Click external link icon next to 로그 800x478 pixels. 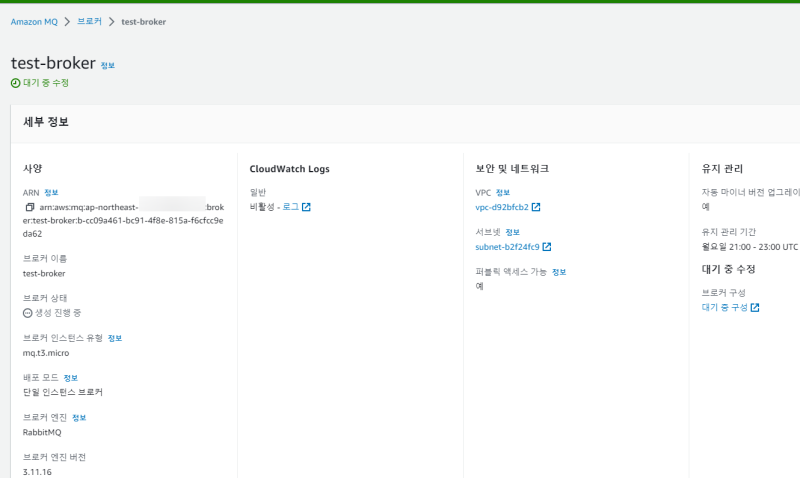306,207
